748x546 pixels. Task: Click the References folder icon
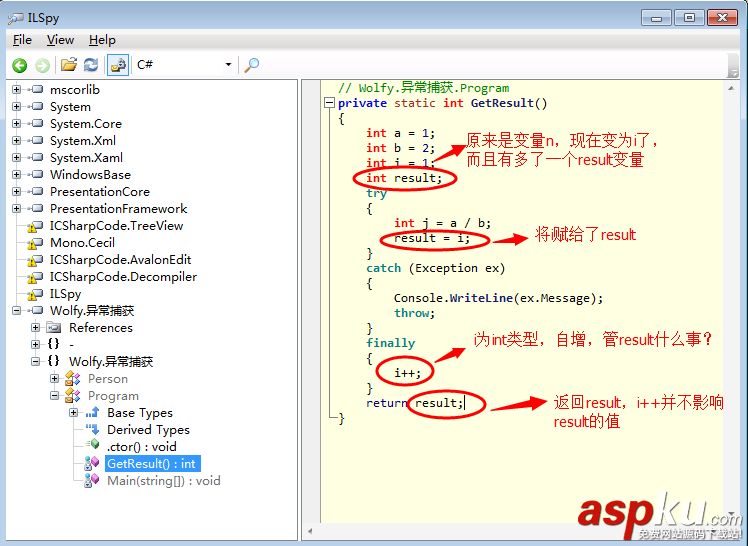tap(54, 328)
